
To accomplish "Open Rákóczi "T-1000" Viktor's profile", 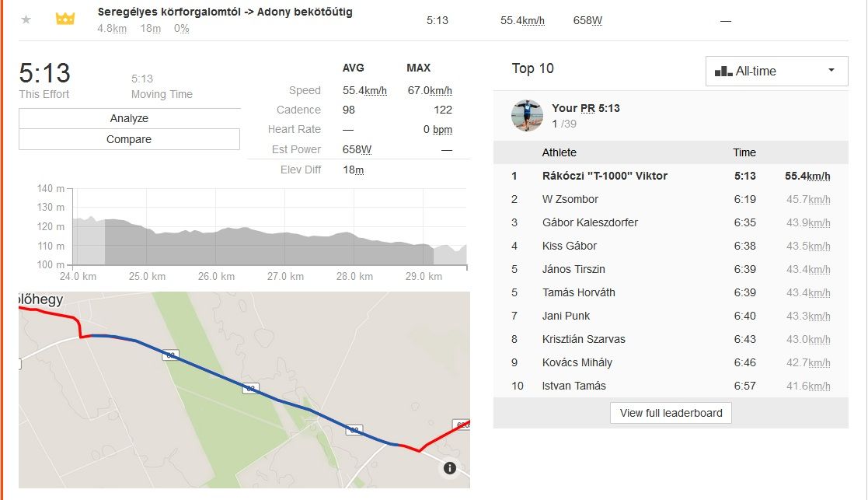I will click(605, 176).
